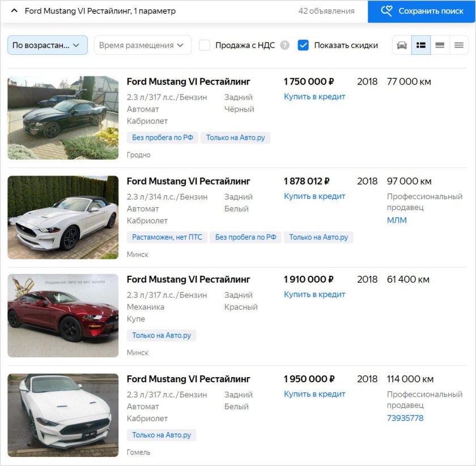Switch to the photo gallery view mode
This screenshot has width=476, height=466.
point(402,45)
